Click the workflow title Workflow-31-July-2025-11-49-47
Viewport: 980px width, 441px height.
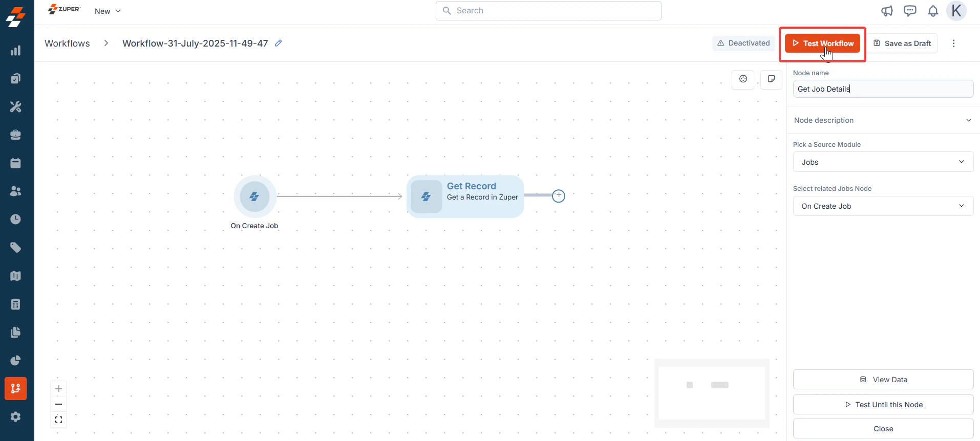[195, 43]
